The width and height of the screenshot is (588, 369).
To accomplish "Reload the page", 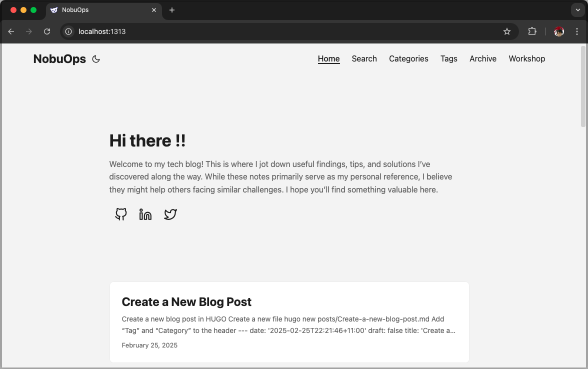I will click(x=47, y=31).
